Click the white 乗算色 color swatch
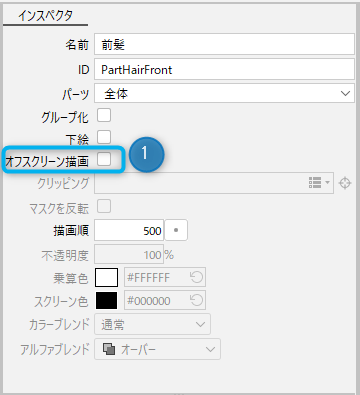 click(x=107, y=277)
